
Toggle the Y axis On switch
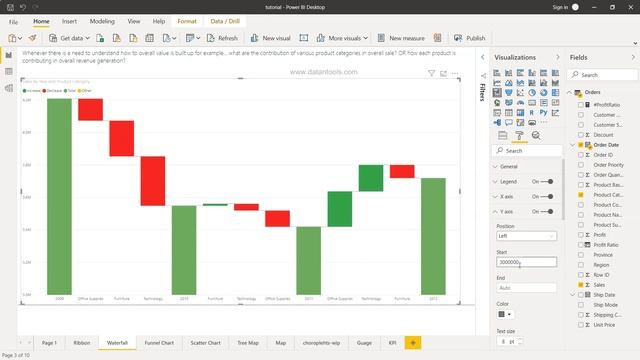coord(547,211)
